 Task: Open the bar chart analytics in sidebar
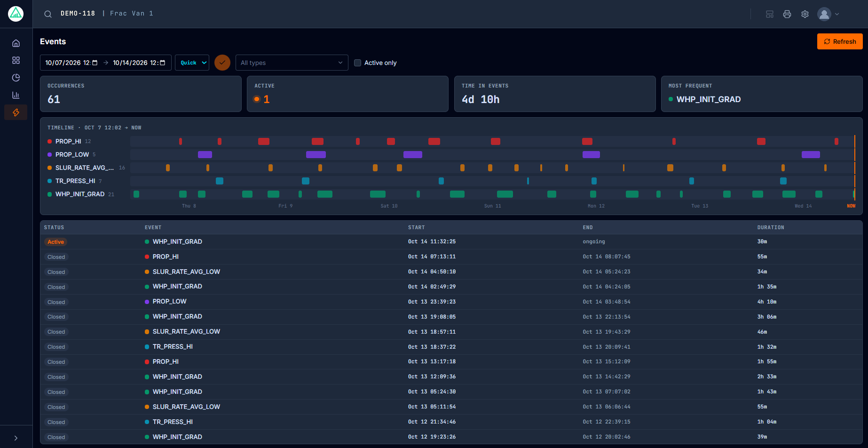point(16,95)
